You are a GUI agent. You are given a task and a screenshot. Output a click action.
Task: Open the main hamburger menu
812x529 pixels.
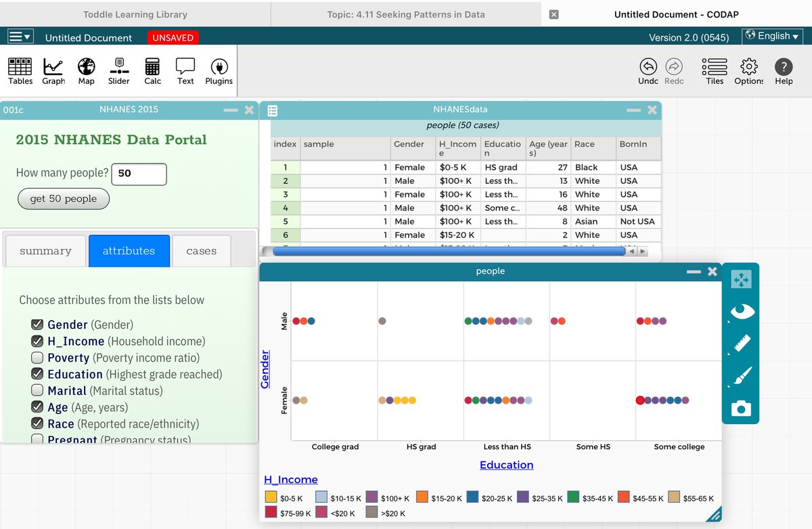pyautogui.click(x=20, y=37)
